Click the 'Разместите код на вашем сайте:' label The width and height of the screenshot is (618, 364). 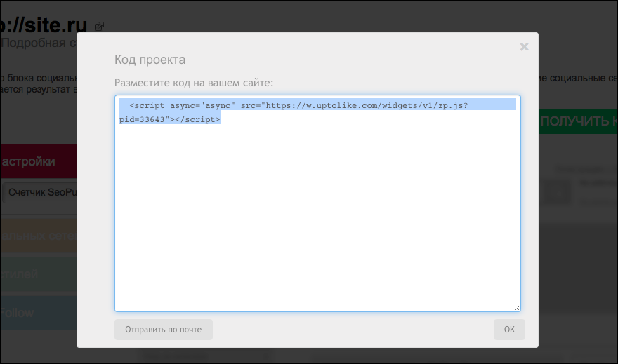194,83
